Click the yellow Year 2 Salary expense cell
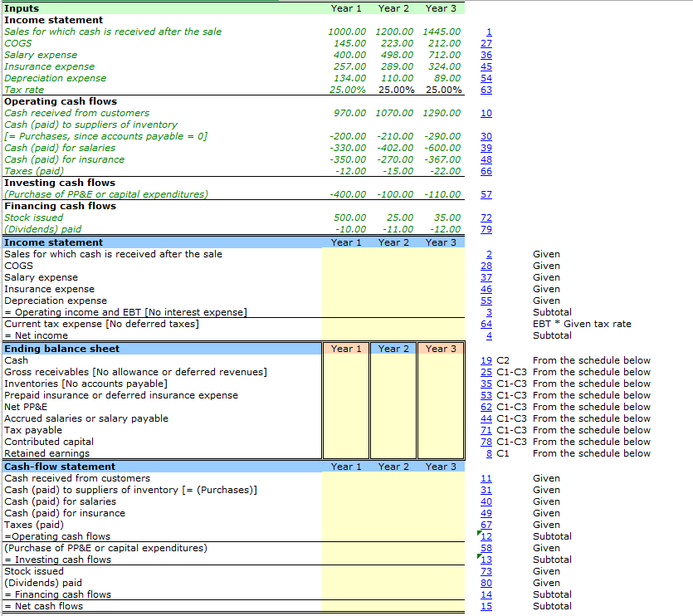This screenshot has height=616, width=693. [x=393, y=277]
